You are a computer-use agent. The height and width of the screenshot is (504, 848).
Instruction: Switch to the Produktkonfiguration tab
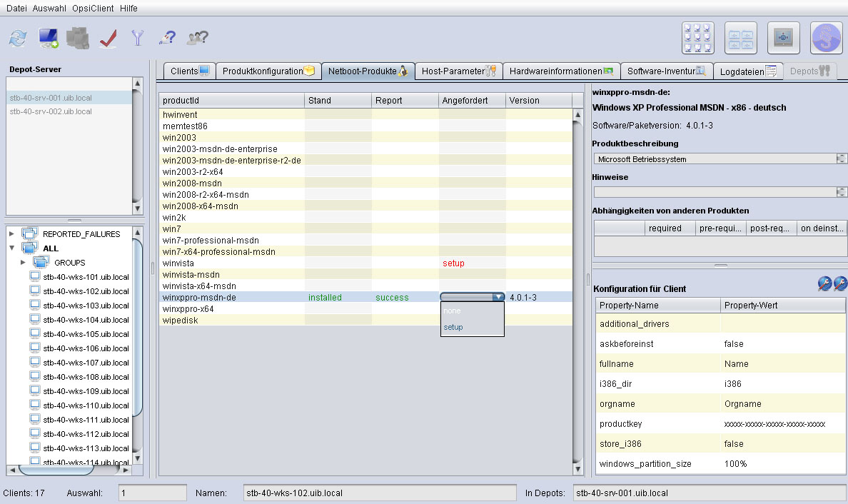268,71
